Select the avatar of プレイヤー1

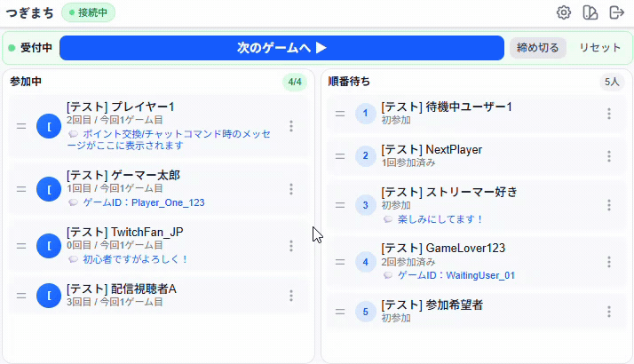(x=49, y=126)
